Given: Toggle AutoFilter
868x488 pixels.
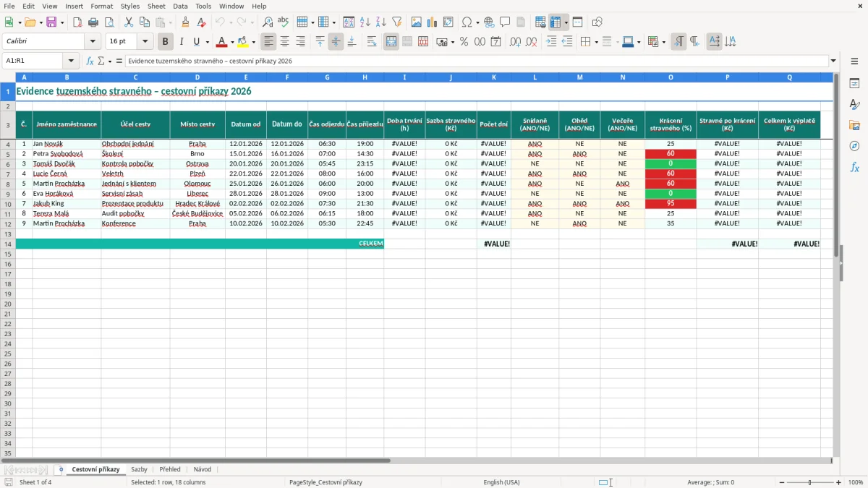Looking at the screenshot, I should tap(396, 22).
